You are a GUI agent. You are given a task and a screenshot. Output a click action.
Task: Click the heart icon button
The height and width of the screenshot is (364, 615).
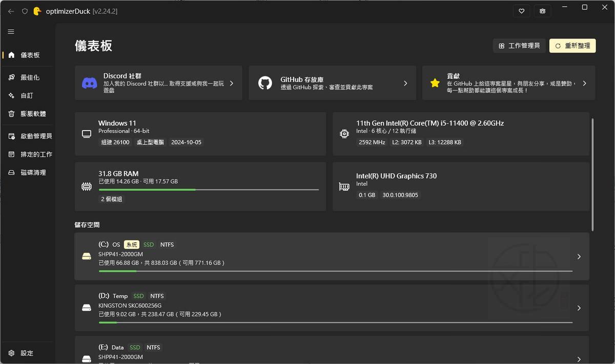522,11
